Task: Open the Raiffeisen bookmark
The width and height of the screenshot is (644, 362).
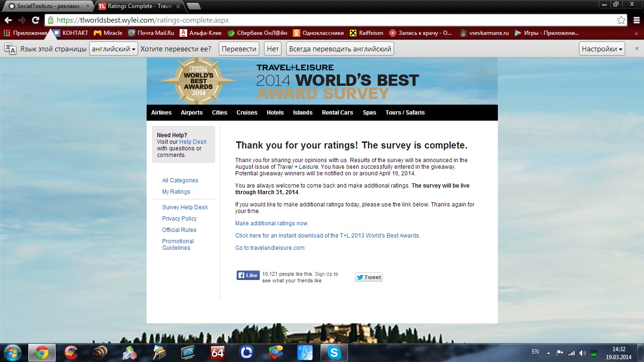Action: pos(366,33)
